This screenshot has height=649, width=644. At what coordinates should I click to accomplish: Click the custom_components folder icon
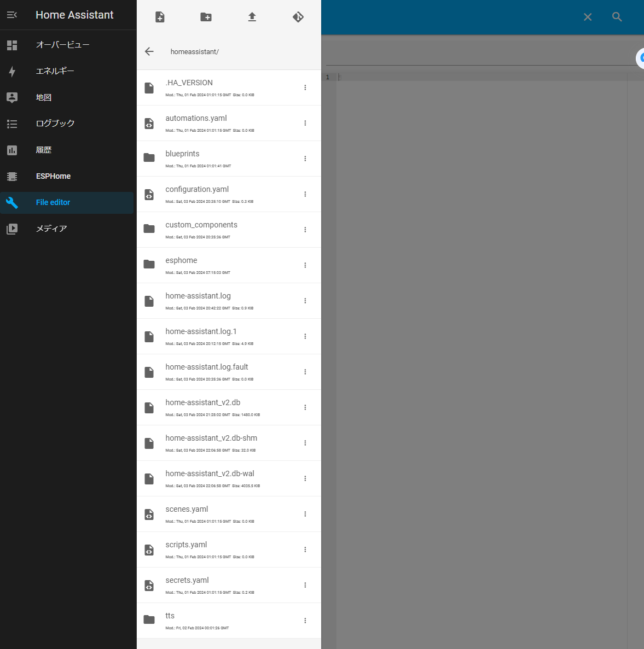149,229
